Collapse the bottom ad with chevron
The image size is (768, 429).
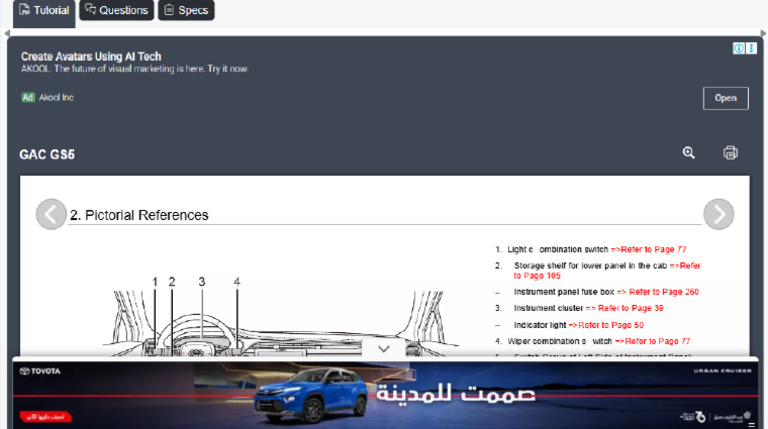click(x=384, y=349)
